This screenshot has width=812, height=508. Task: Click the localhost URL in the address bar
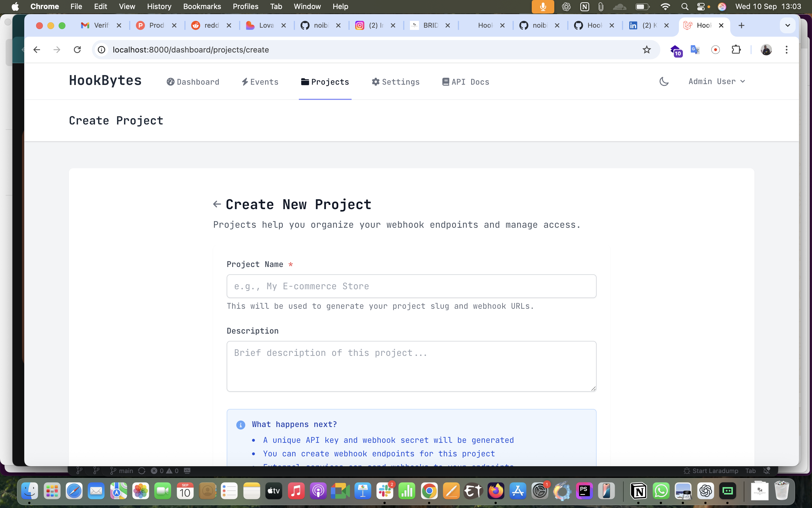coord(191,50)
